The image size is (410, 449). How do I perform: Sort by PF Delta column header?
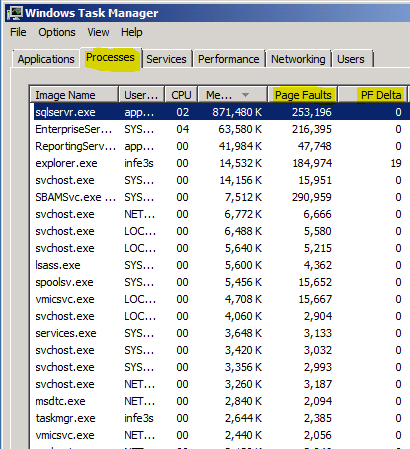click(373, 95)
